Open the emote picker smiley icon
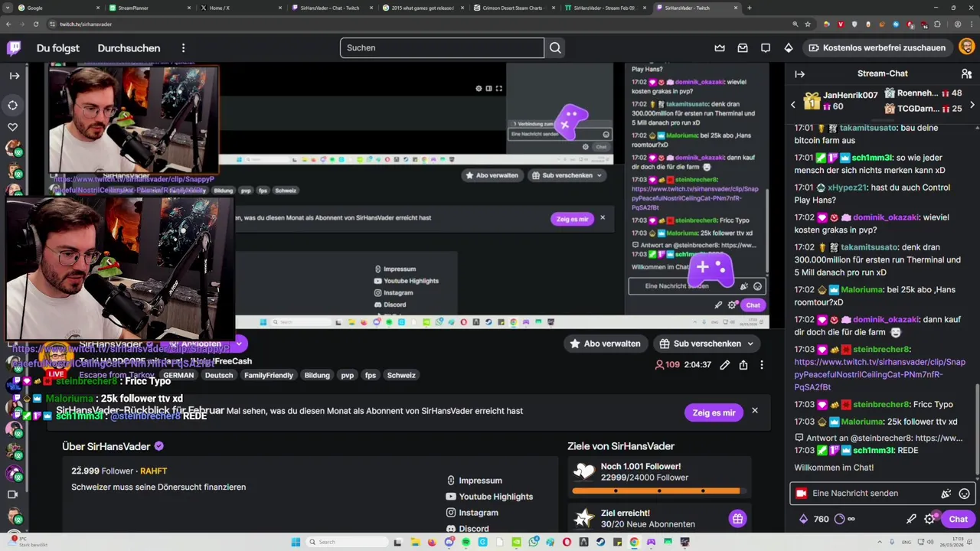The image size is (980, 551). 964,494
